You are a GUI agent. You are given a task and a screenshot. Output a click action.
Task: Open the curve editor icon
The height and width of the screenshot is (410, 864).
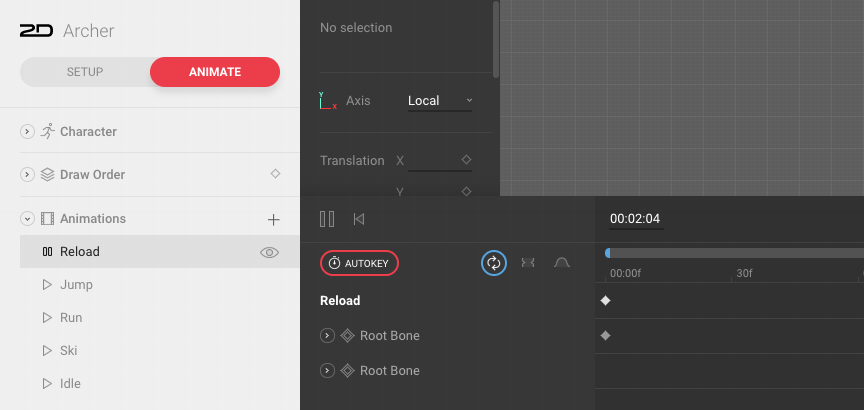pos(561,263)
